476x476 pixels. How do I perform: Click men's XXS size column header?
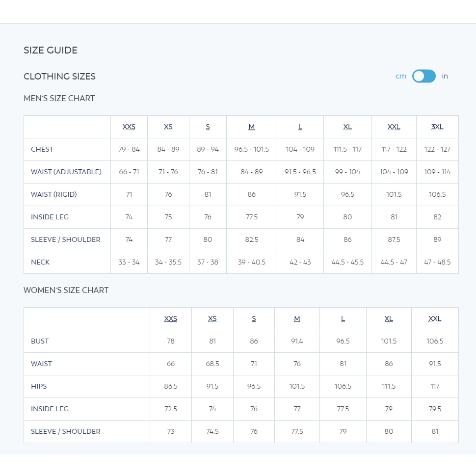tap(129, 127)
